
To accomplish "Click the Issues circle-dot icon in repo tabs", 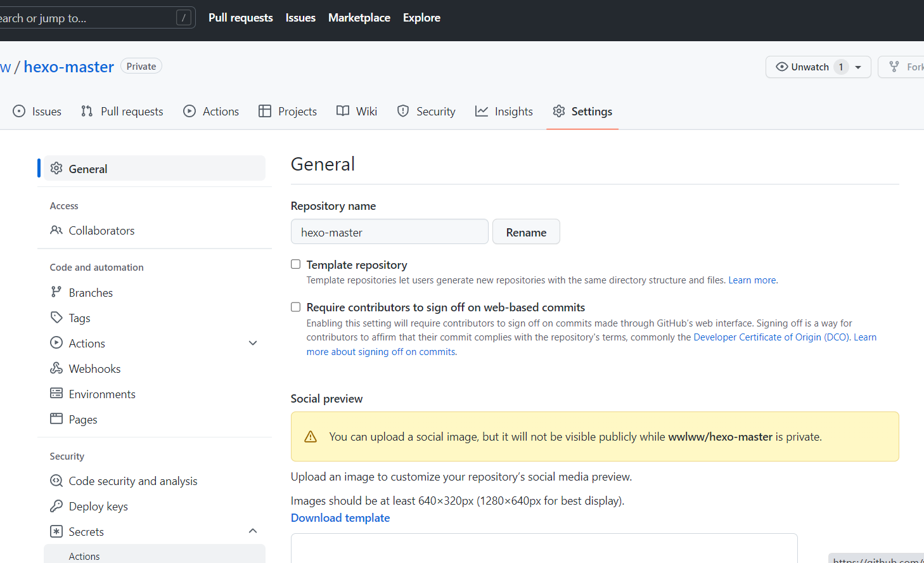I will pyautogui.click(x=19, y=111).
